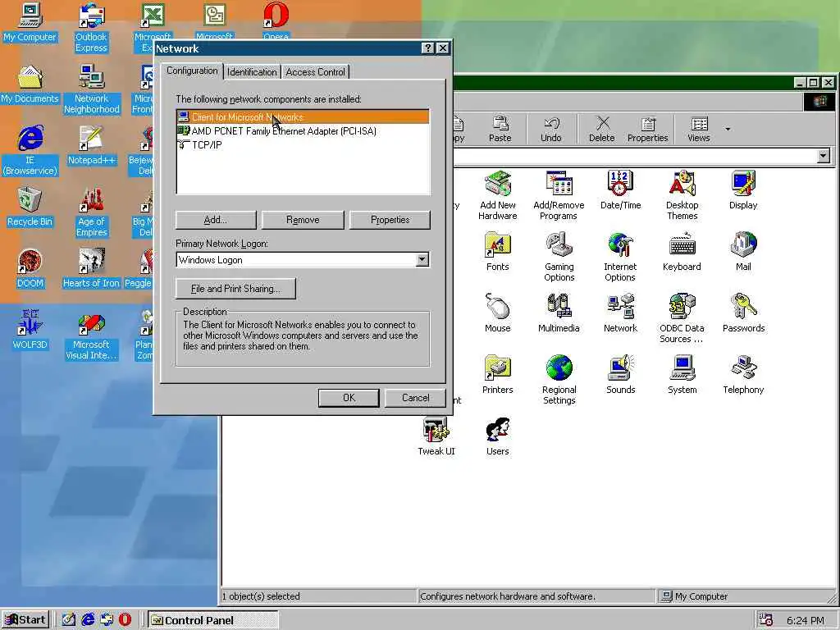Select the My Documents desktop icon
The height and width of the screenshot is (630, 840).
click(30, 84)
